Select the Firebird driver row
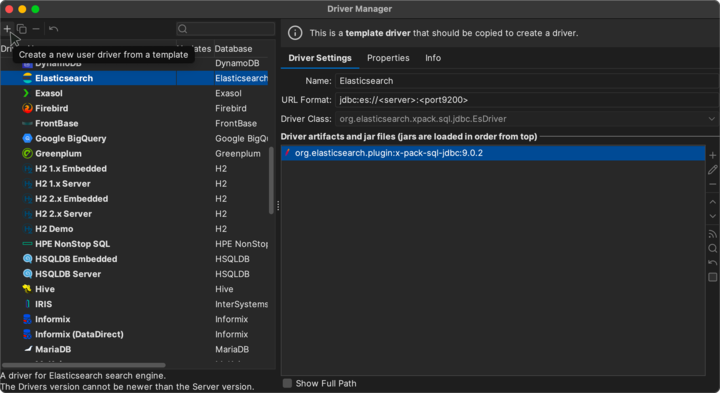Image resolution: width=720 pixels, height=393 pixels. coord(134,108)
